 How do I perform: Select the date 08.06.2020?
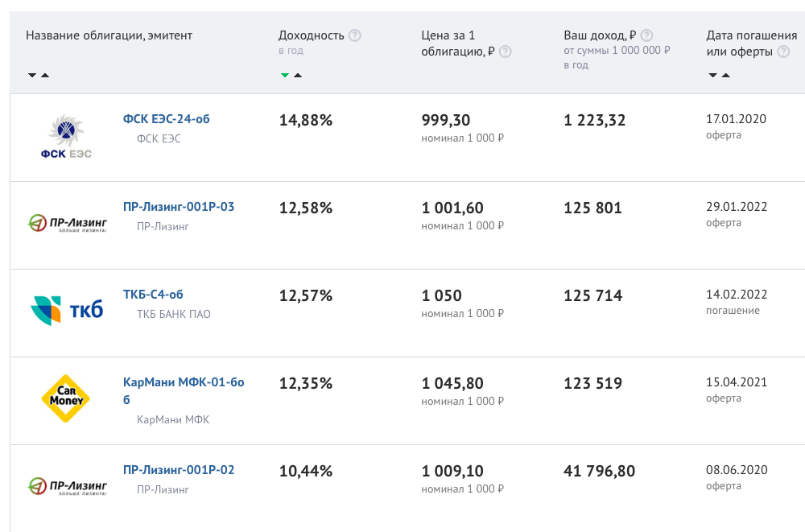tap(737, 470)
